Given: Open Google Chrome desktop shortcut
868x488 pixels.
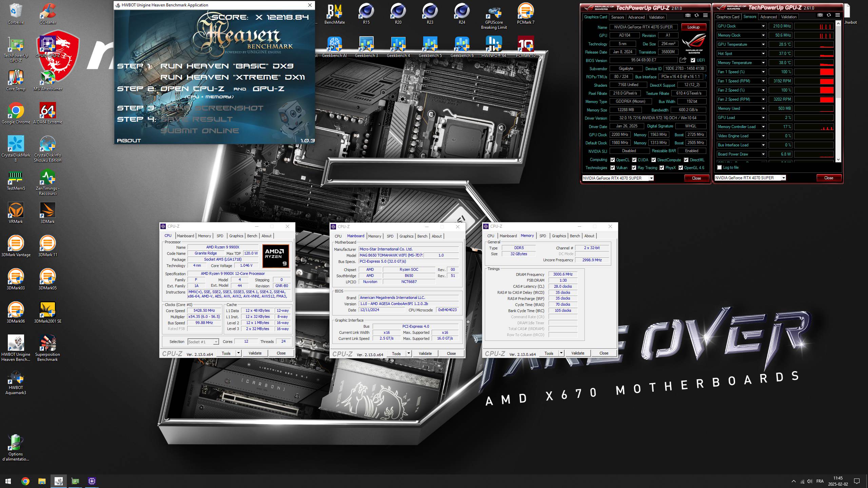Looking at the screenshot, I should (16, 114).
